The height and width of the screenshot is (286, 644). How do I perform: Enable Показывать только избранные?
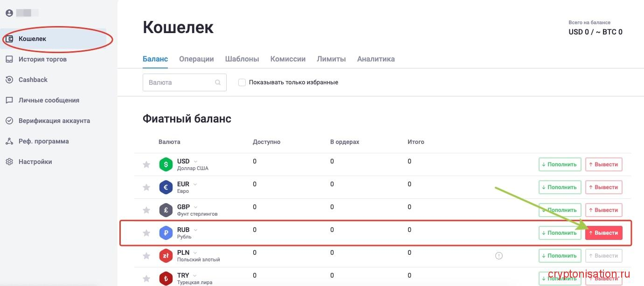pyautogui.click(x=242, y=82)
